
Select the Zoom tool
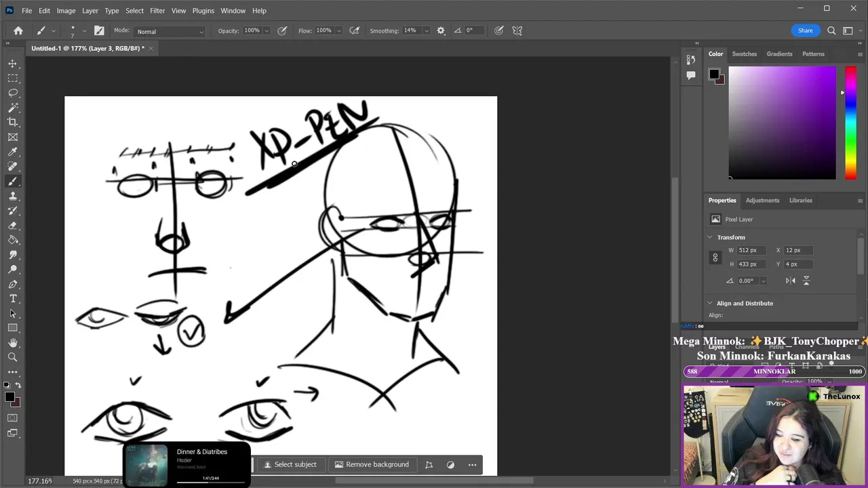pyautogui.click(x=13, y=357)
